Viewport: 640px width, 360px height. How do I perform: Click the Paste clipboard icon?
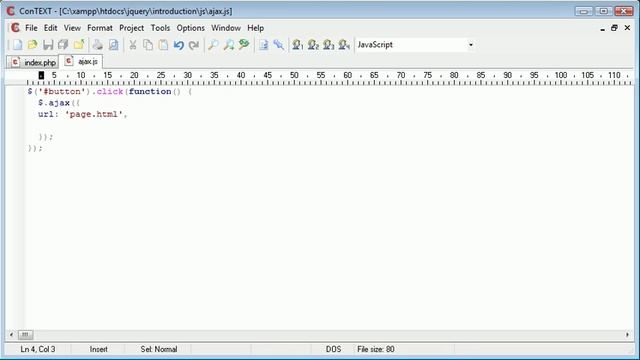(163, 45)
